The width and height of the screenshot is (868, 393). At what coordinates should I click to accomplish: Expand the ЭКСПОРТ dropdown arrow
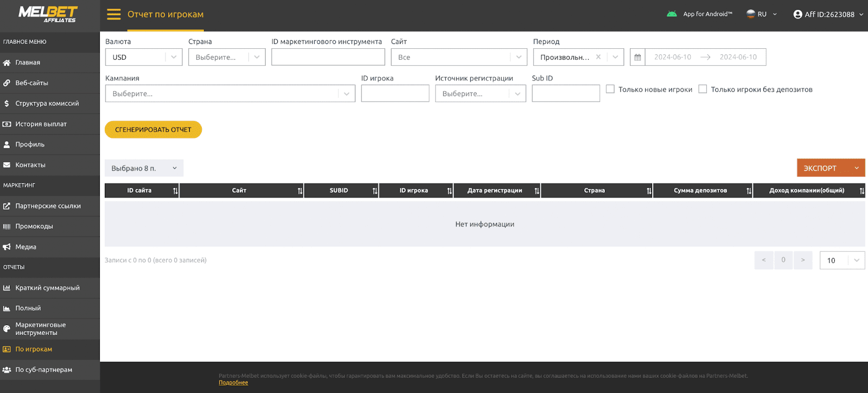tap(857, 168)
